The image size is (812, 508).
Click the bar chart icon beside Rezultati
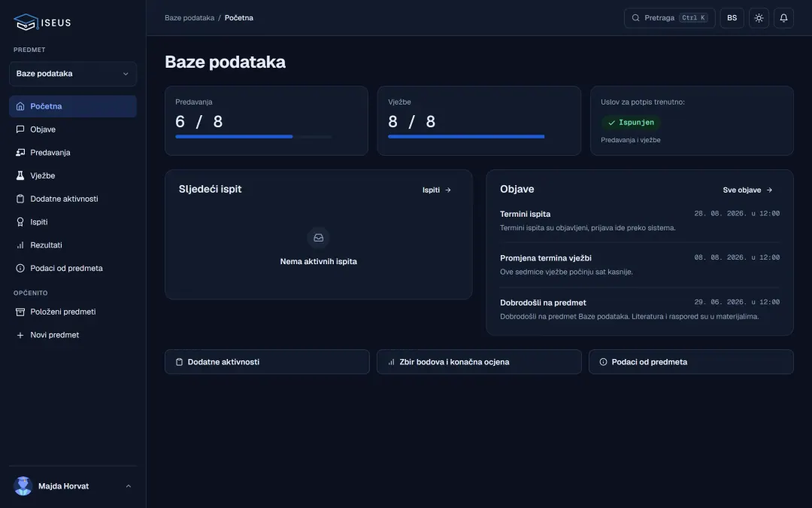pyautogui.click(x=20, y=245)
